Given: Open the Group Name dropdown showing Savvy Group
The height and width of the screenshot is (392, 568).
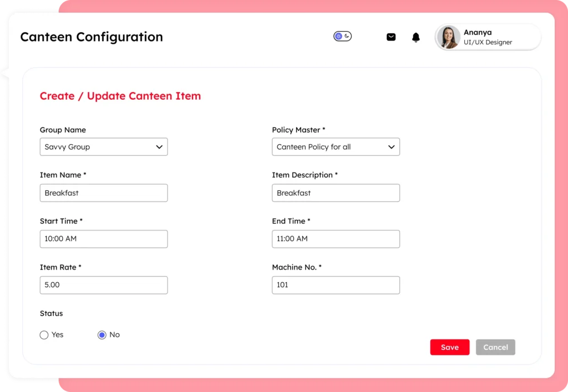Looking at the screenshot, I should (104, 146).
